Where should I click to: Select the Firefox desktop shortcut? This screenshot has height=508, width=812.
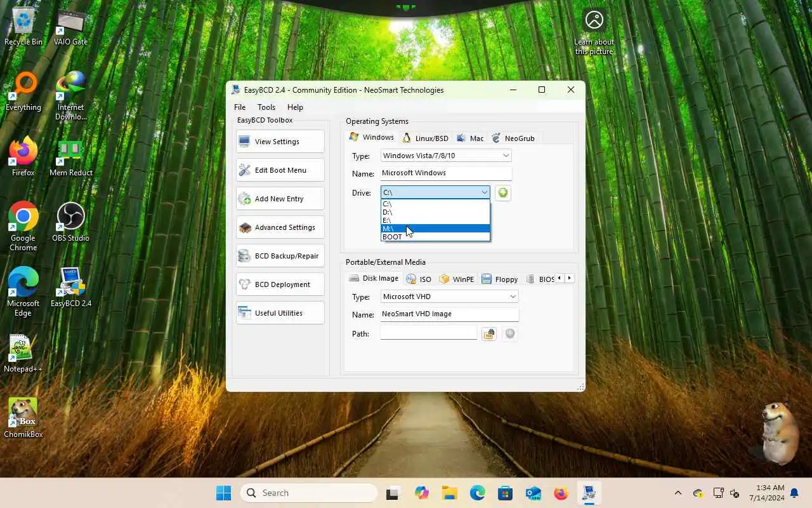23,157
